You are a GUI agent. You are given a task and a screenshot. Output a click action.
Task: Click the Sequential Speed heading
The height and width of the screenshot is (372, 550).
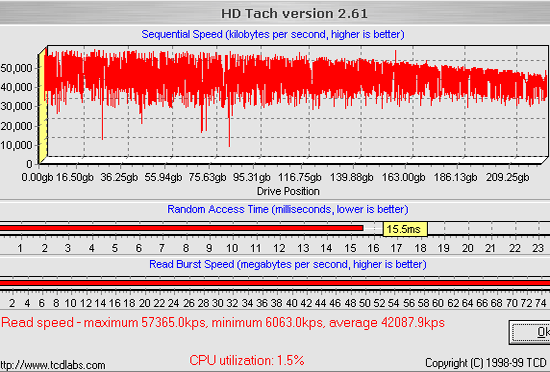273,34
